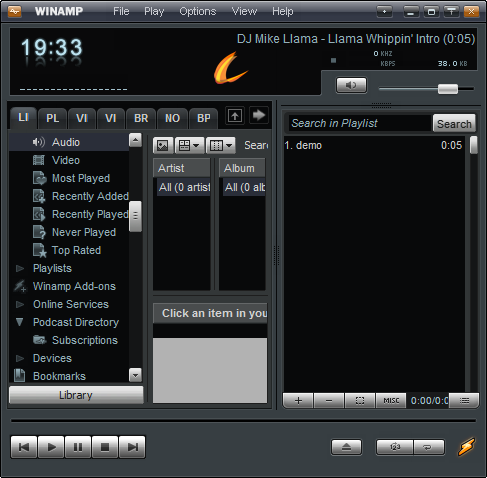Click the playlist list options icon
Screen dimensions: 487x478
coord(464,400)
